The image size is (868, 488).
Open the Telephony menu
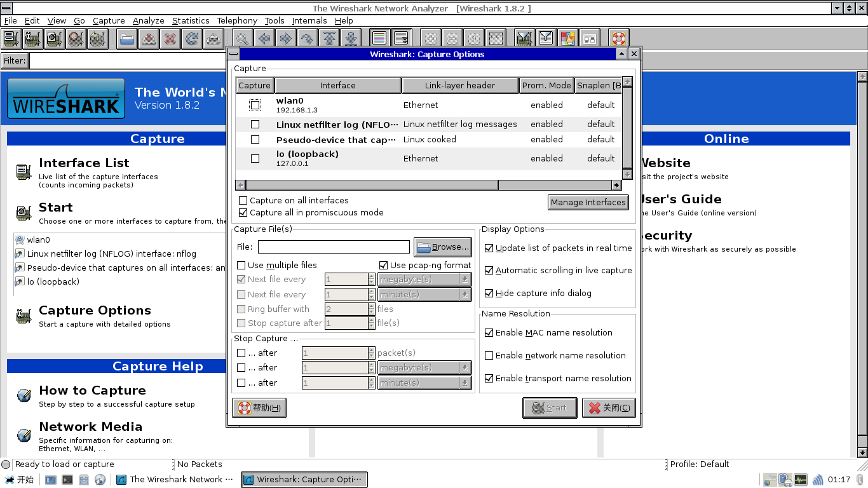pyautogui.click(x=237, y=21)
